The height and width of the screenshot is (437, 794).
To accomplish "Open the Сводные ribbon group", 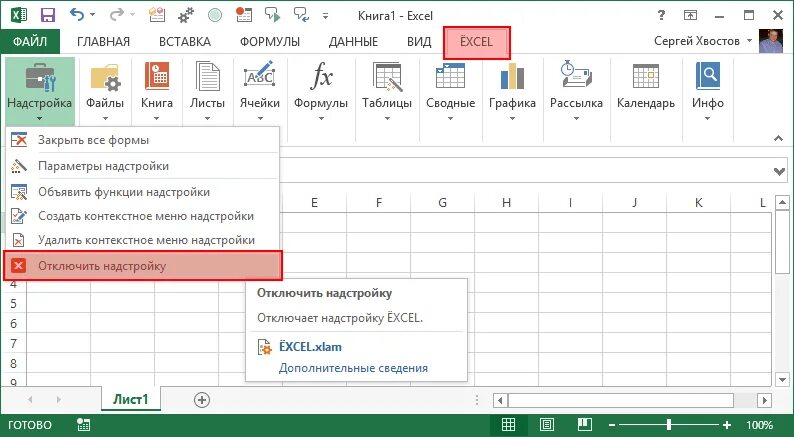I will point(450,91).
